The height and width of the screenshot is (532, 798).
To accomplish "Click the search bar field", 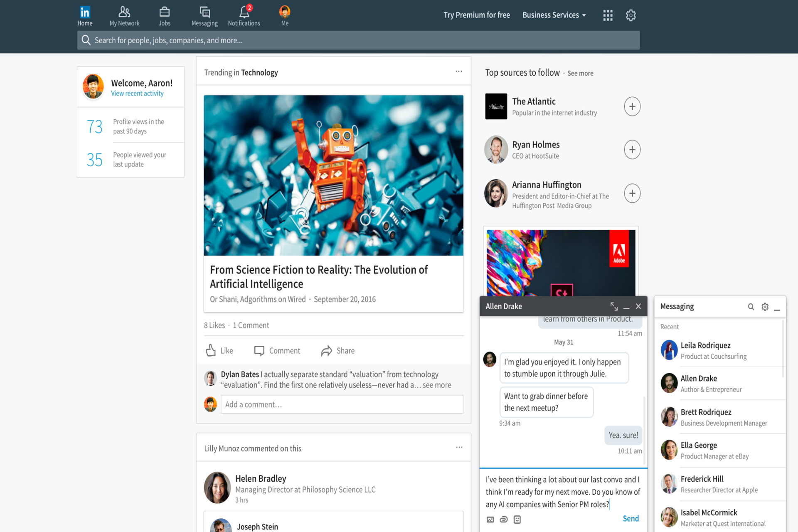I will click(358, 40).
